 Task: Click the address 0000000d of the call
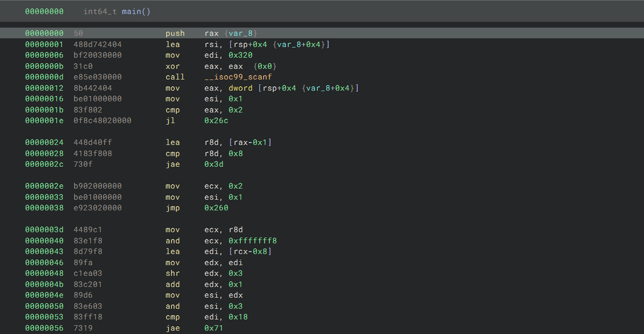44,77
